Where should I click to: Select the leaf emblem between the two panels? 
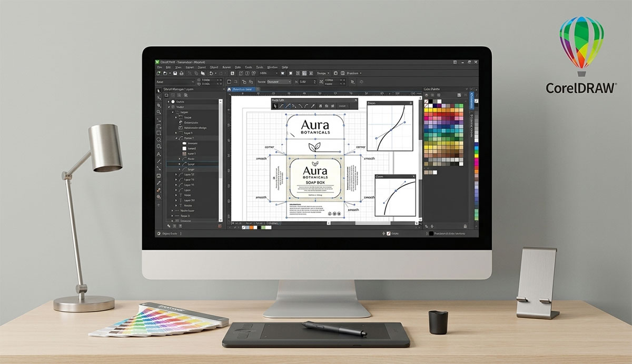(x=314, y=147)
